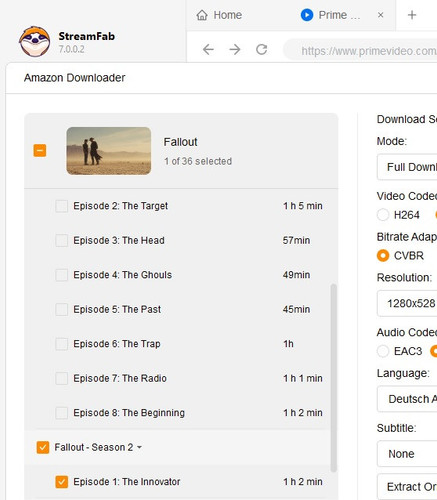Uncheck Episode 1: The Innovator

click(62, 482)
